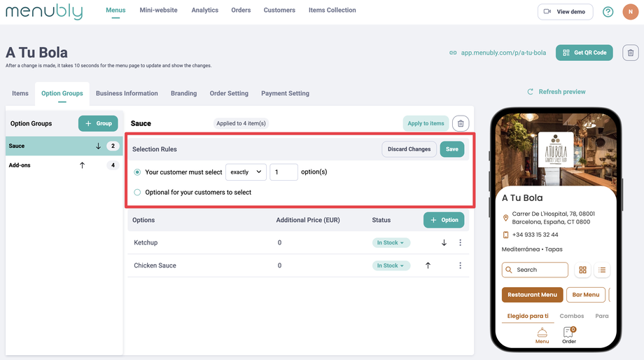Select the Add-ons option group
The height and width of the screenshot is (360, 644).
(64, 165)
